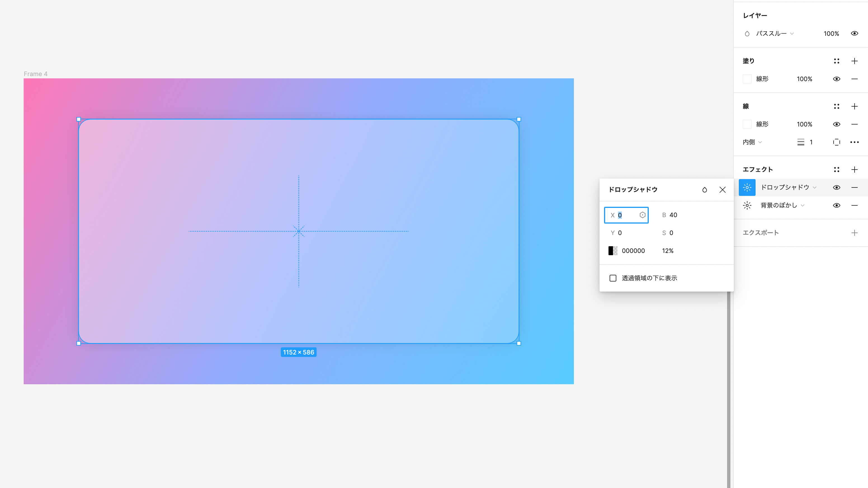Open shadow blend mode droplet icon
Screen dimensions: 868x488
point(704,190)
